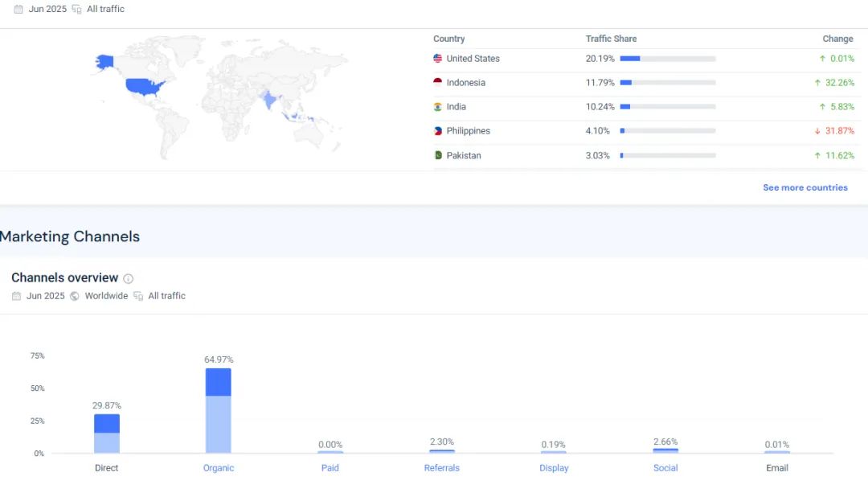Open the Display channel link
Viewport: 868px width, 493px height.
pyautogui.click(x=554, y=467)
